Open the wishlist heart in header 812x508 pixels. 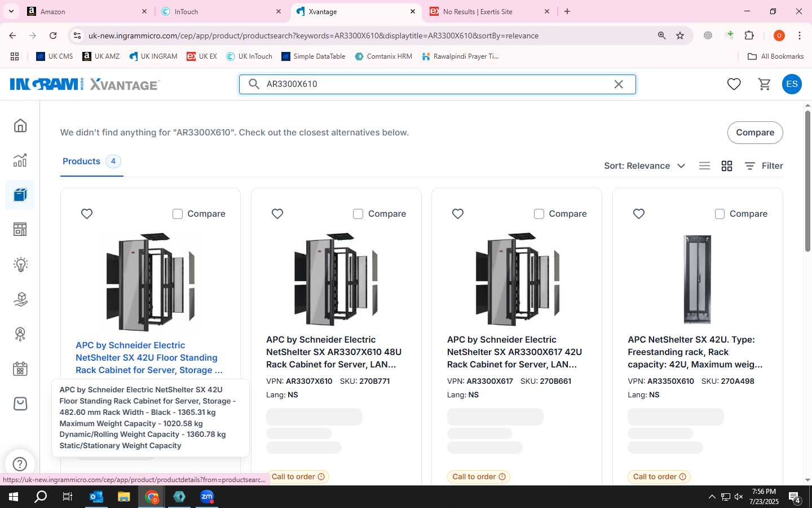(734, 84)
